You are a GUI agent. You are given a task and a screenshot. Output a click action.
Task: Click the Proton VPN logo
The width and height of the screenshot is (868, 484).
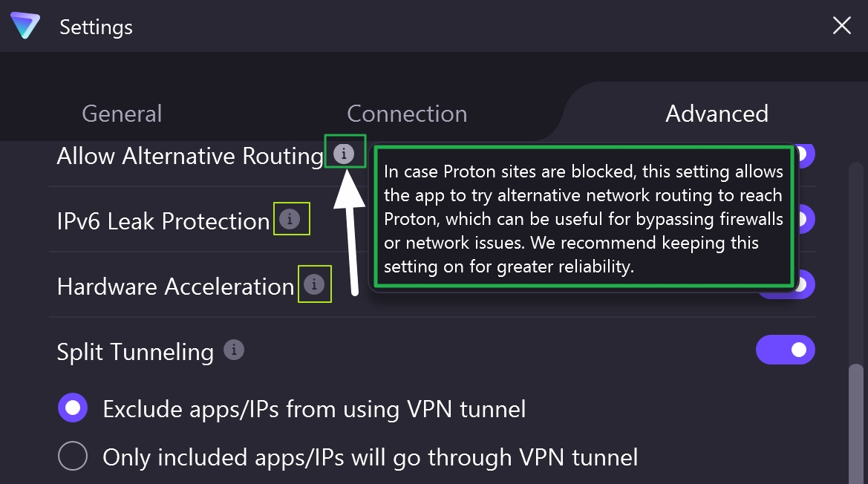[x=25, y=26]
